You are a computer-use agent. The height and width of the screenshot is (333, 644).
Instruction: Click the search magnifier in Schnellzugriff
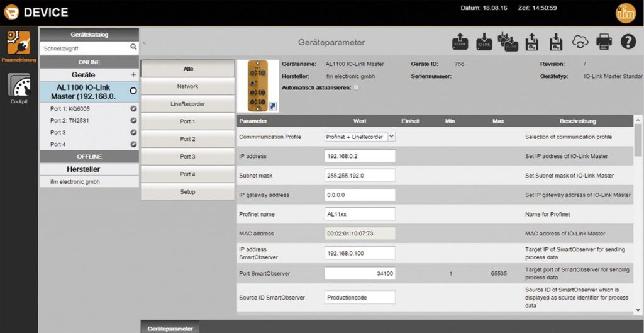[133, 47]
